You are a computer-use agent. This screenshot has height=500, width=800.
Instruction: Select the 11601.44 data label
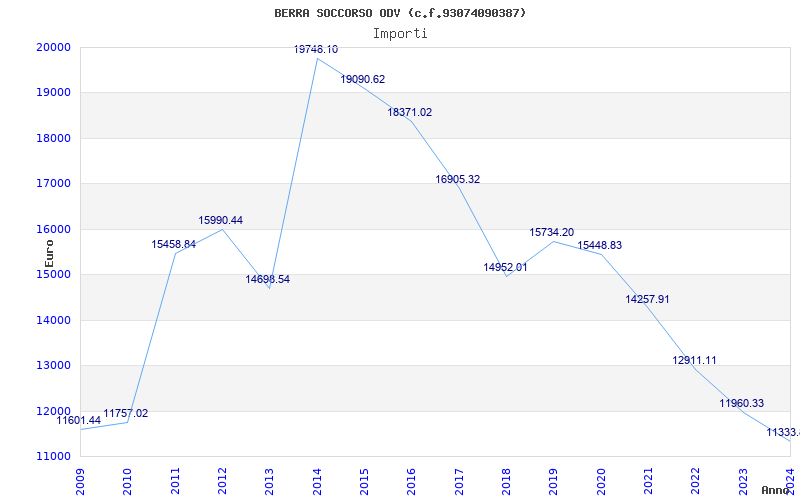point(79,420)
